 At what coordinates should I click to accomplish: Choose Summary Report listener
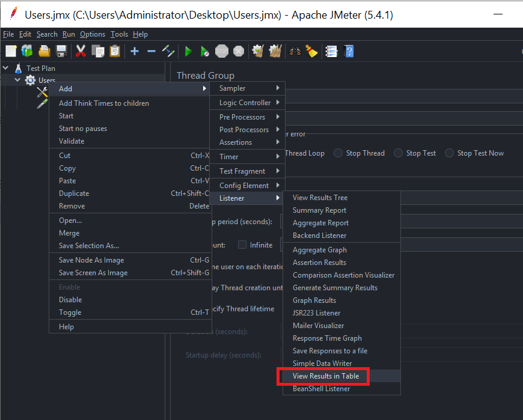pyautogui.click(x=341, y=210)
